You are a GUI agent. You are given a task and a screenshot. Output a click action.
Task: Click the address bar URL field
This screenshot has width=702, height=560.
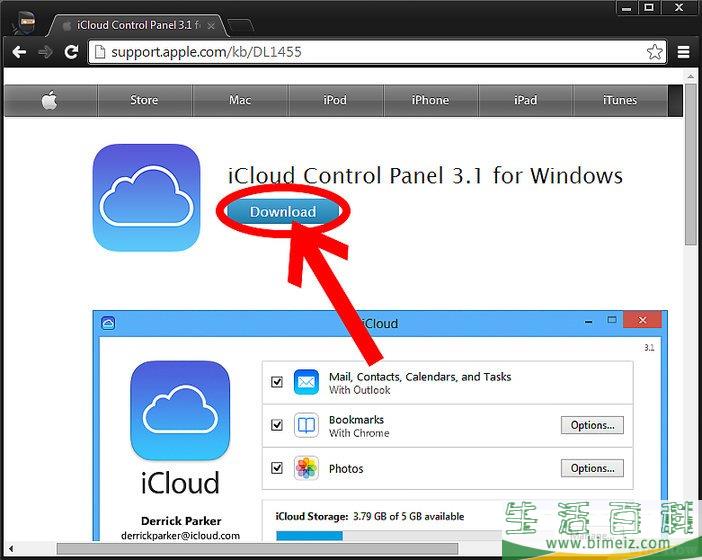click(377, 52)
